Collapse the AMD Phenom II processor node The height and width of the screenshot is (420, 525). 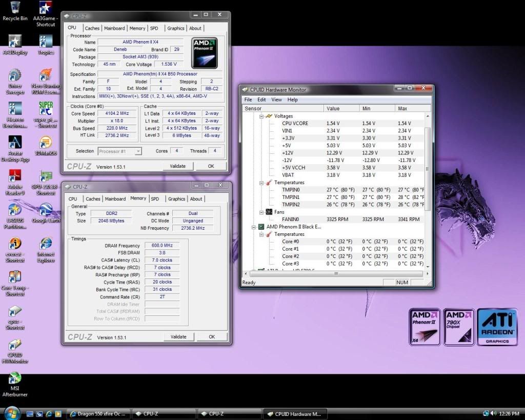click(x=254, y=227)
